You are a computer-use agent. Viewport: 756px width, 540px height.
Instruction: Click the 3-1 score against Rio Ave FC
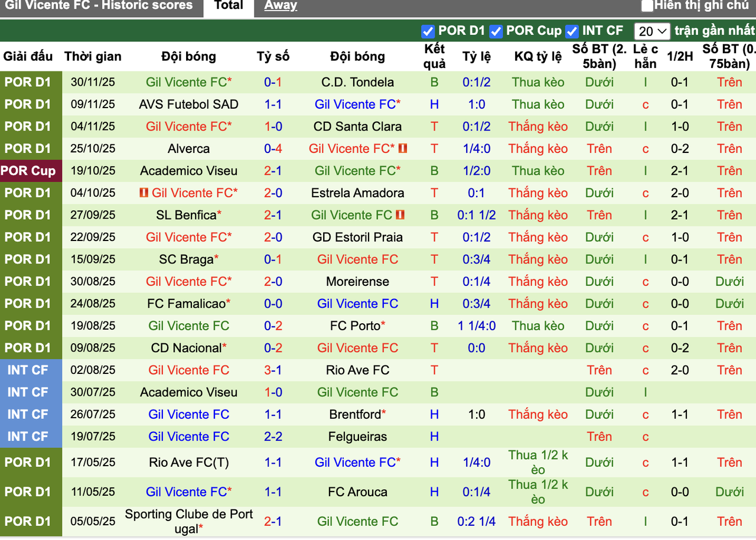tap(273, 370)
